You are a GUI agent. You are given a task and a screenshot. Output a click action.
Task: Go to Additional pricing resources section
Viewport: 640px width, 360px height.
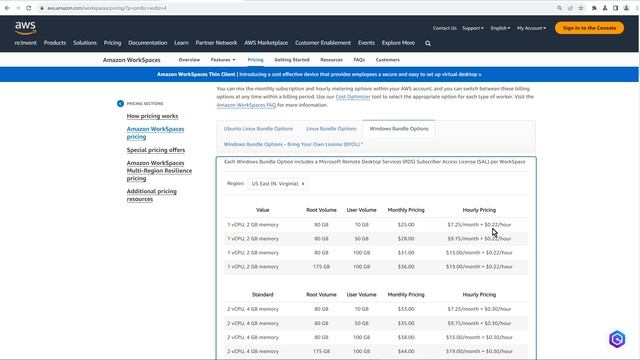(x=151, y=195)
